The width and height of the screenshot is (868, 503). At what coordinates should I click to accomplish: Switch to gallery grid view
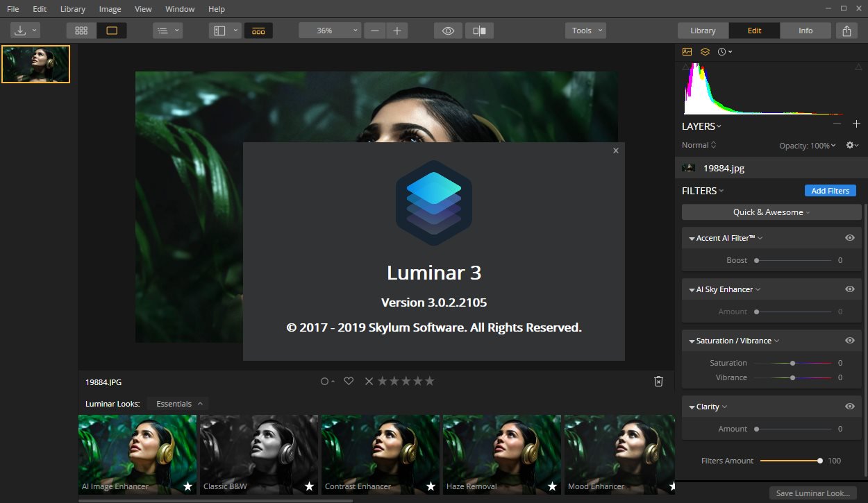pyautogui.click(x=81, y=31)
